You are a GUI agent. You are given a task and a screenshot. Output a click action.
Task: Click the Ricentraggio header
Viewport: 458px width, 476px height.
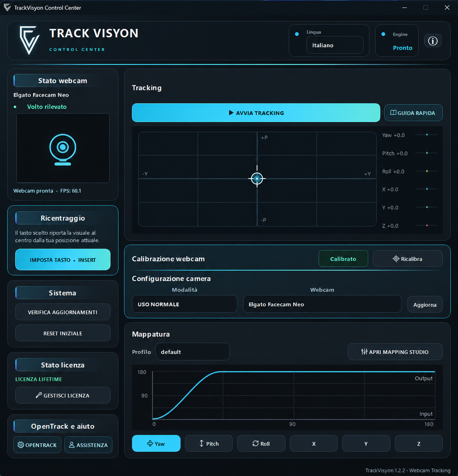point(63,218)
